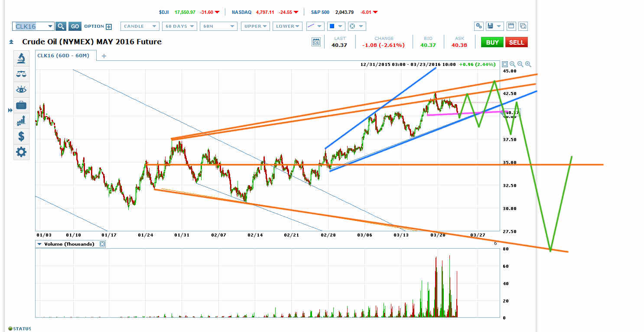Click the 45.00 price axis label

[x=510, y=71]
